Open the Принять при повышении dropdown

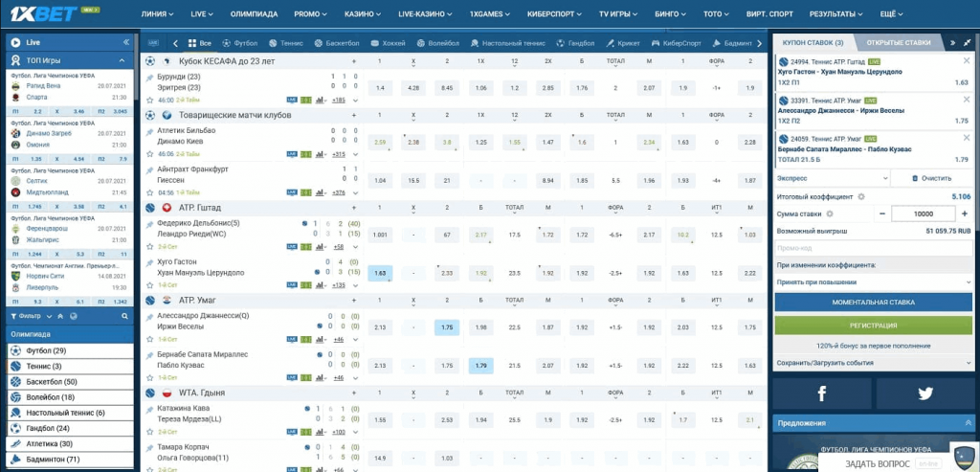click(x=874, y=282)
